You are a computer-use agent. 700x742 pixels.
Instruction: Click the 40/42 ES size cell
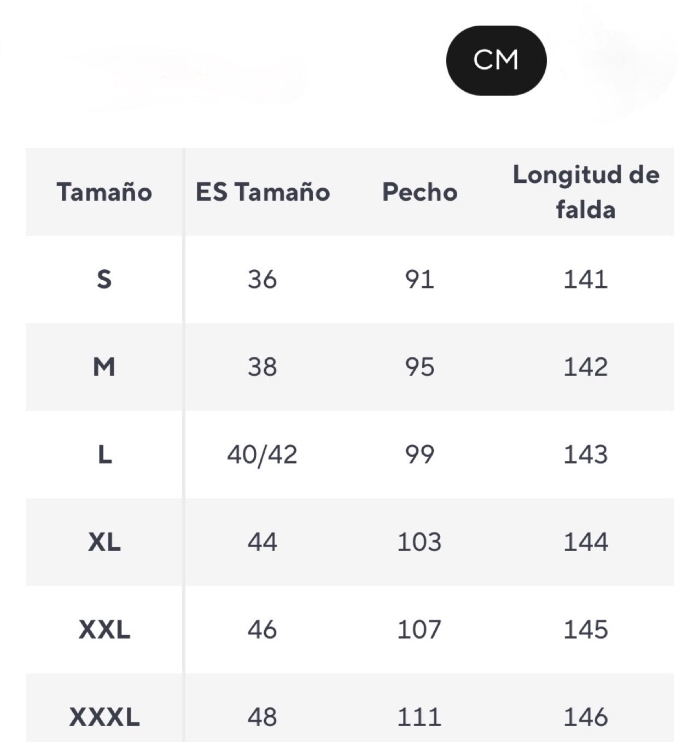(262, 455)
